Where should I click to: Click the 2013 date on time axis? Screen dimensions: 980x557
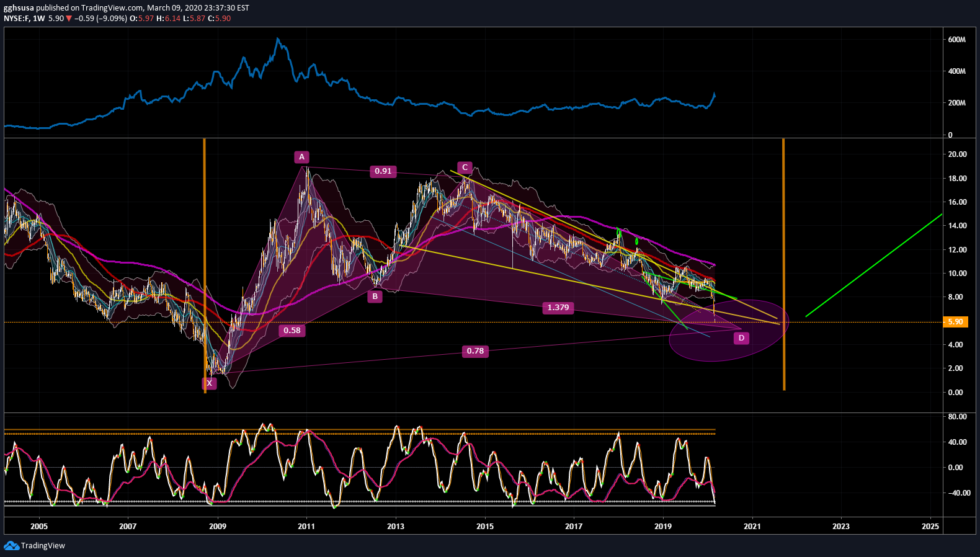coord(396,527)
